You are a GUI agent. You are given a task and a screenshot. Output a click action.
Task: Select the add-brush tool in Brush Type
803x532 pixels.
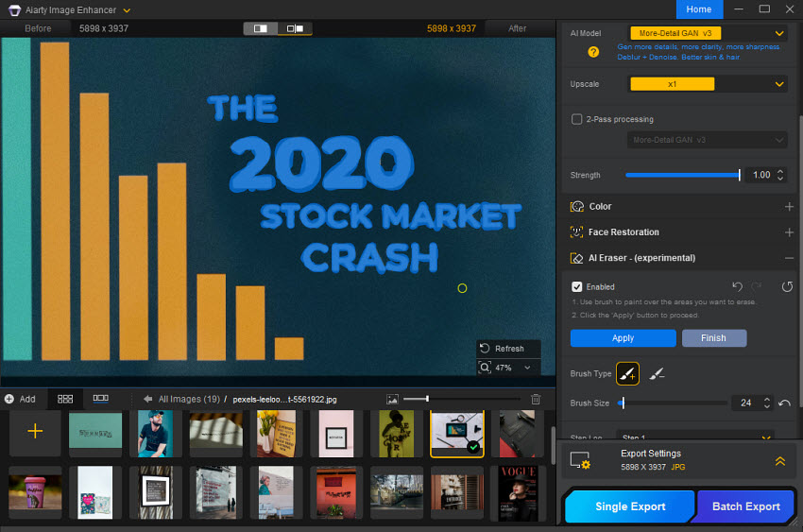coord(627,374)
